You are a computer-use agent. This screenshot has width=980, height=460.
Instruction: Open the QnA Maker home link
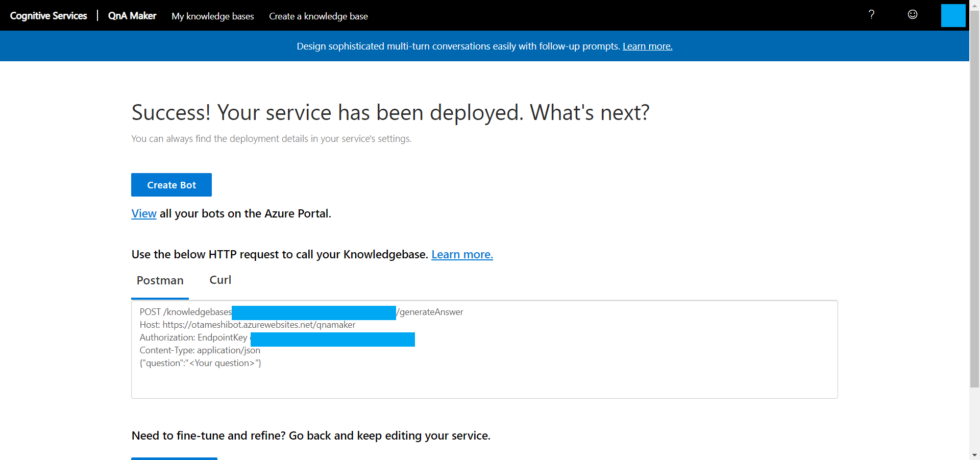point(132,16)
